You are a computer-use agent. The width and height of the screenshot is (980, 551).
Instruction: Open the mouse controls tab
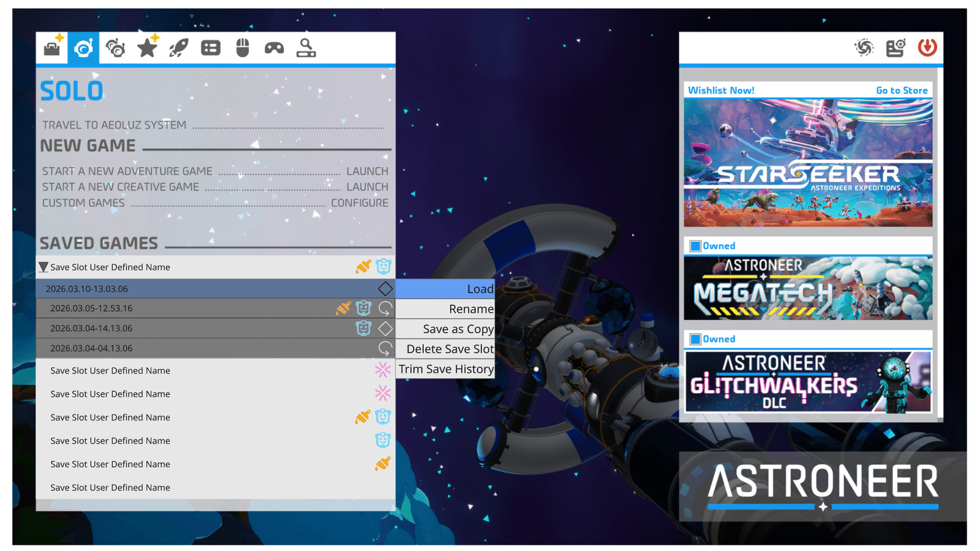click(x=243, y=47)
